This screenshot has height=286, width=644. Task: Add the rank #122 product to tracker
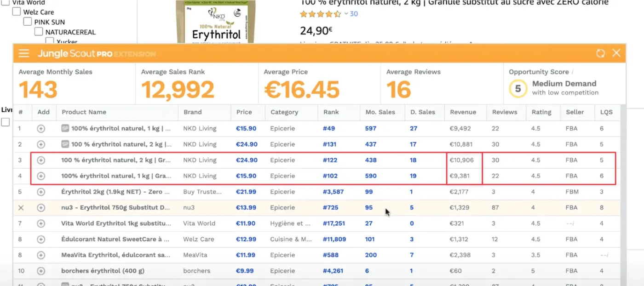click(x=41, y=160)
